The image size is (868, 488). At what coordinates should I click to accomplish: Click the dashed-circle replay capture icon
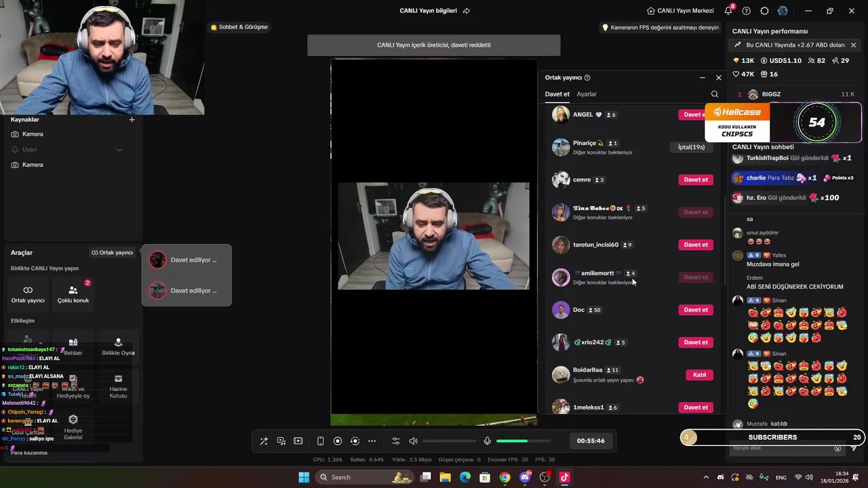coord(355,441)
